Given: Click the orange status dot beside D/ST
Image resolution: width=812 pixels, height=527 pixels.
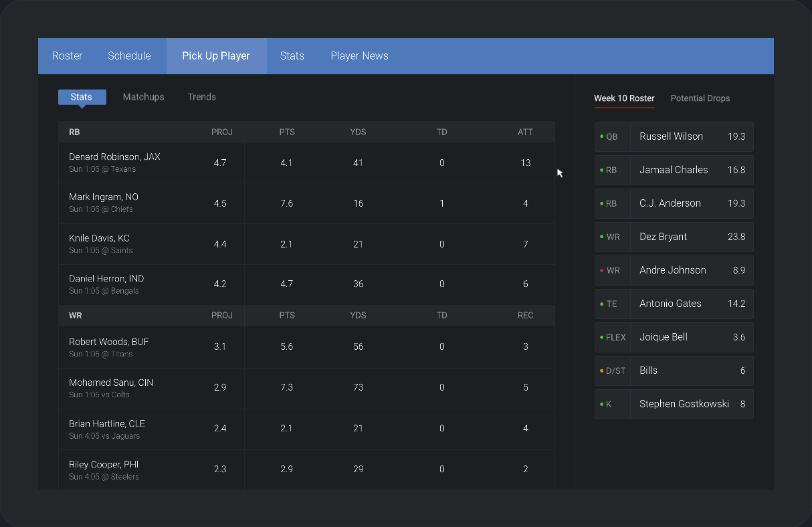Looking at the screenshot, I should pos(601,371).
